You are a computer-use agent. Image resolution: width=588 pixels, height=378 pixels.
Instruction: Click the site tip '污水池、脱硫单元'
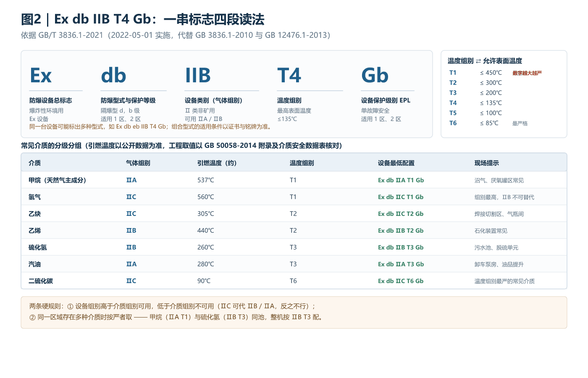pyautogui.click(x=496, y=248)
